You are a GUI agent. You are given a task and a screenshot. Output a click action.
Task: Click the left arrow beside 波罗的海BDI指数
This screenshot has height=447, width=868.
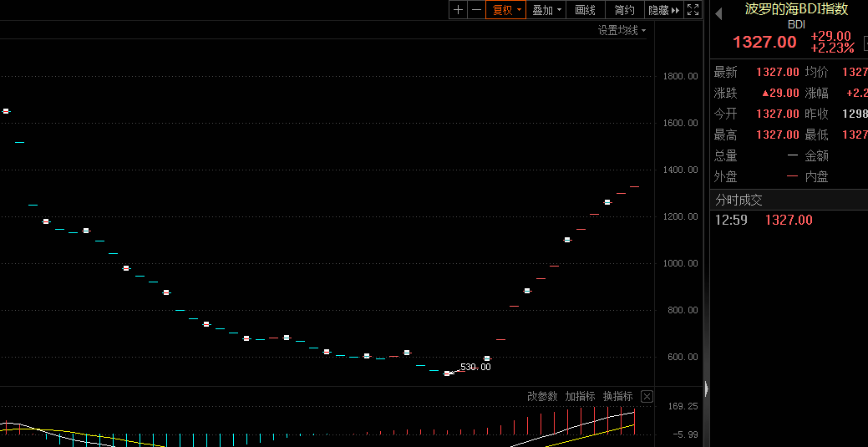click(x=718, y=13)
